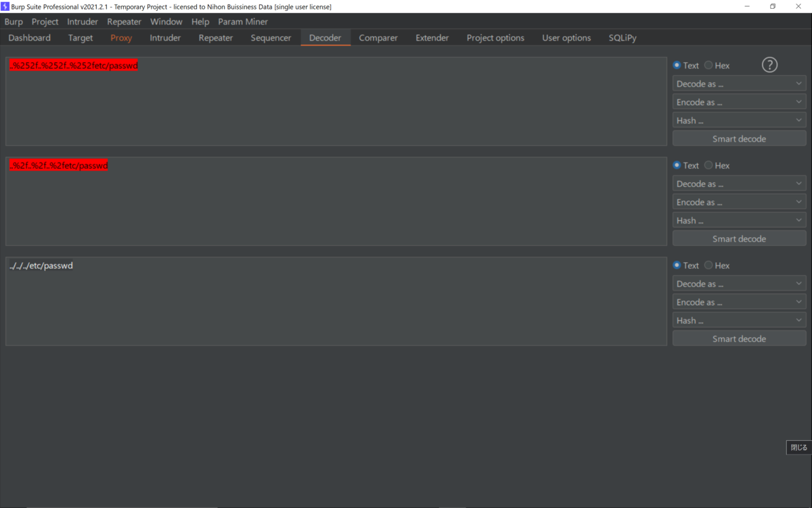
Task: Switch to the Dashboard tab
Action: point(30,38)
